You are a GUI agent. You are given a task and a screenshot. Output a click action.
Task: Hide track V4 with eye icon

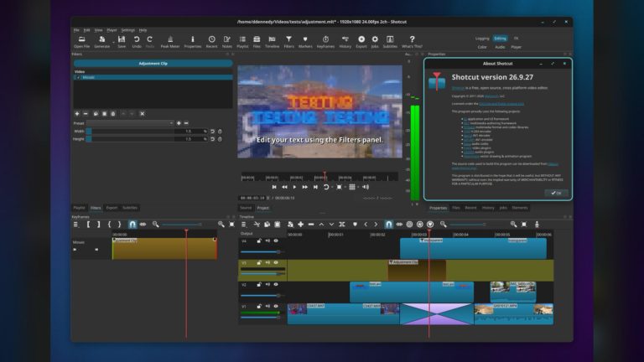[x=276, y=241]
